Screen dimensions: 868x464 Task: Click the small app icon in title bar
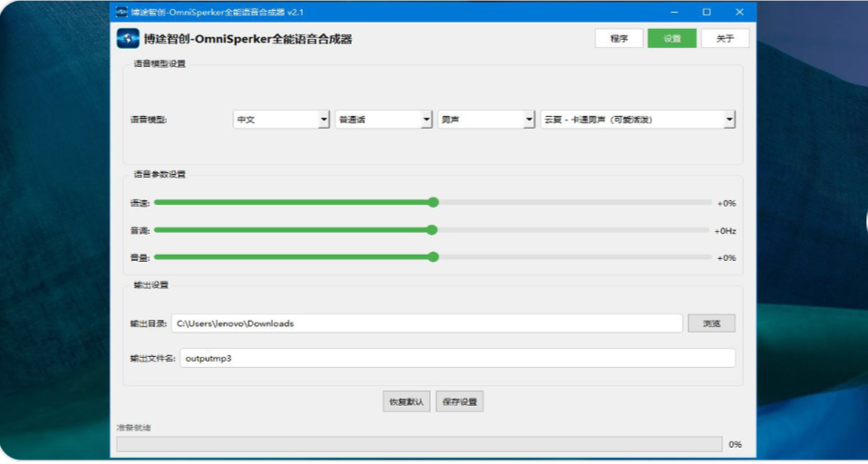click(122, 12)
